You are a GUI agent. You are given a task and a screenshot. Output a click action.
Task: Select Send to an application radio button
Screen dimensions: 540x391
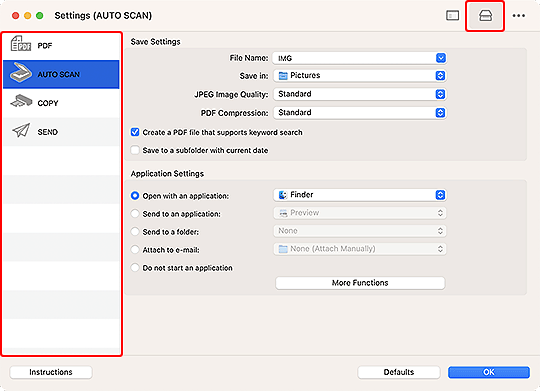[x=135, y=214]
